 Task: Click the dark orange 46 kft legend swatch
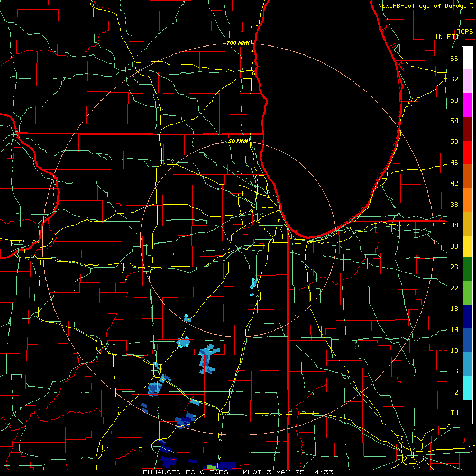467,176
